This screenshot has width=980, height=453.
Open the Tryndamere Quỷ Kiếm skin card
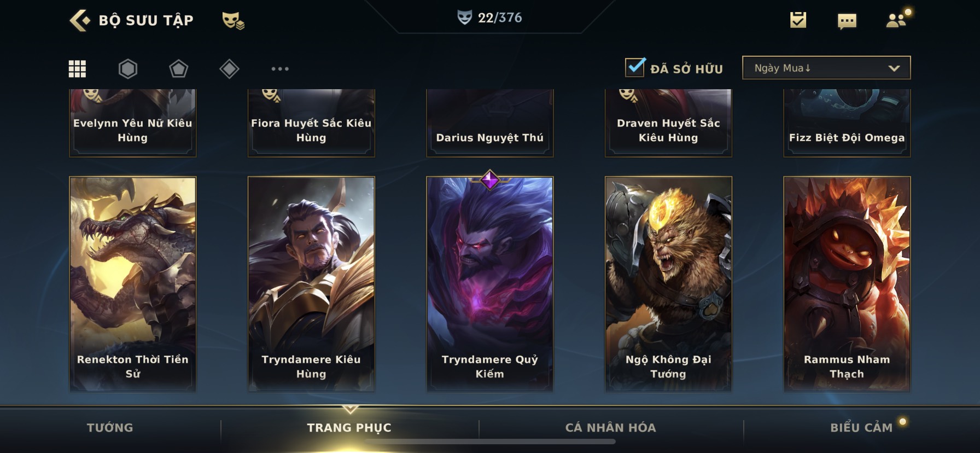pos(490,283)
